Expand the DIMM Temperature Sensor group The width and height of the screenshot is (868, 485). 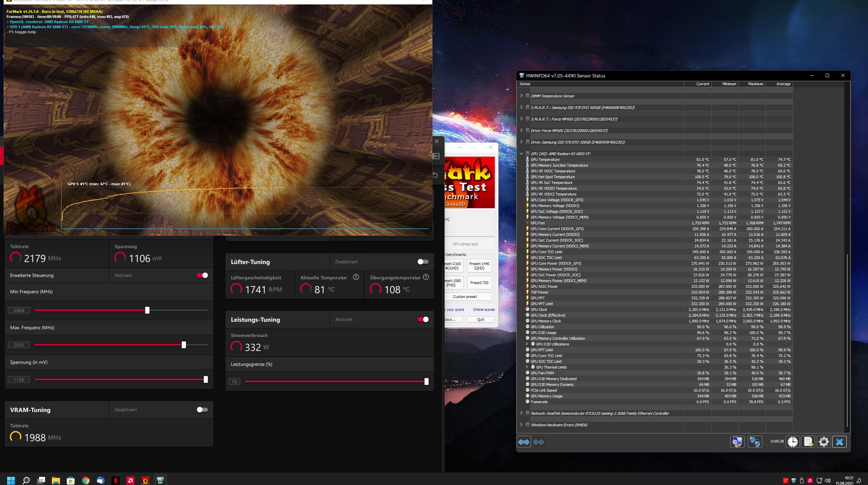pyautogui.click(x=521, y=96)
